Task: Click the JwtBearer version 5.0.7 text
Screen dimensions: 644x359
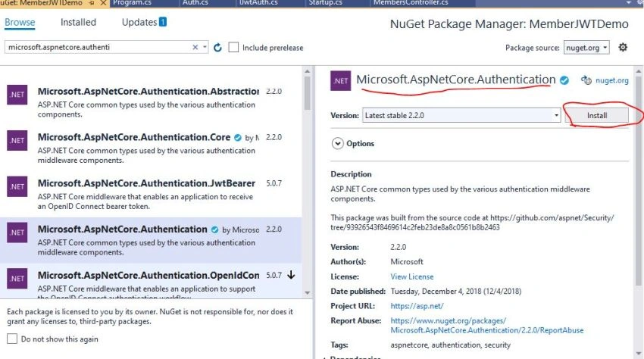Action: point(274,183)
